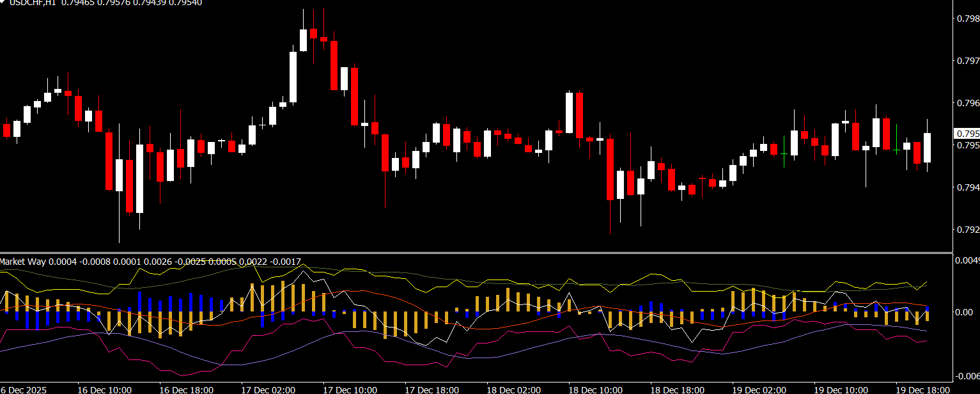Click the highlighted current price label 0.795
The height and width of the screenshot is (394, 980).
pyautogui.click(x=966, y=134)
